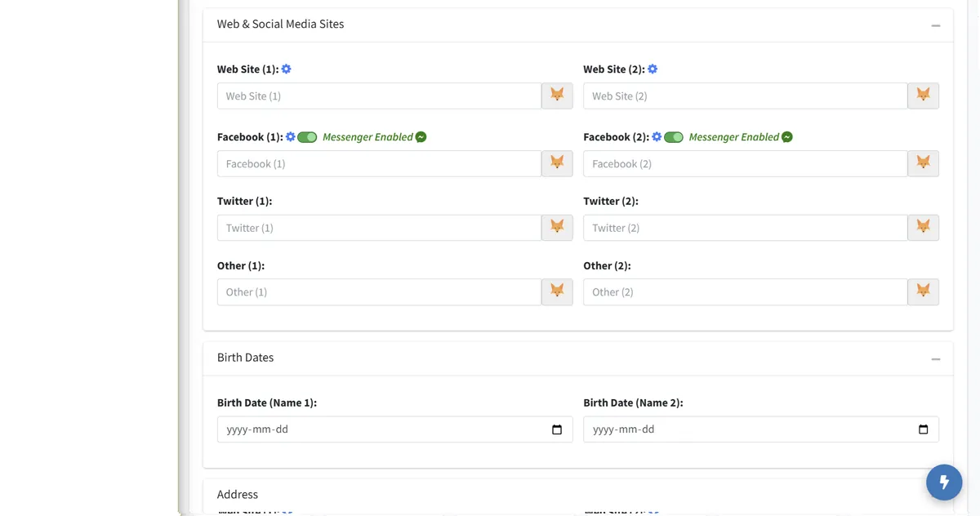This screenshot has width=980, height=516.
Task: Open the gear settings next to Web Site (2)
Action: (x=653, y=69)
